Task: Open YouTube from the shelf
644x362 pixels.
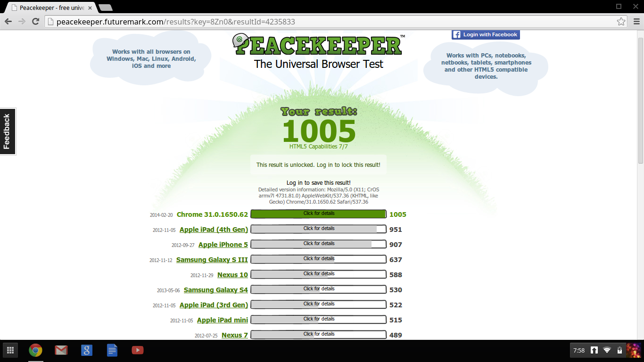Action: (137, 350)
